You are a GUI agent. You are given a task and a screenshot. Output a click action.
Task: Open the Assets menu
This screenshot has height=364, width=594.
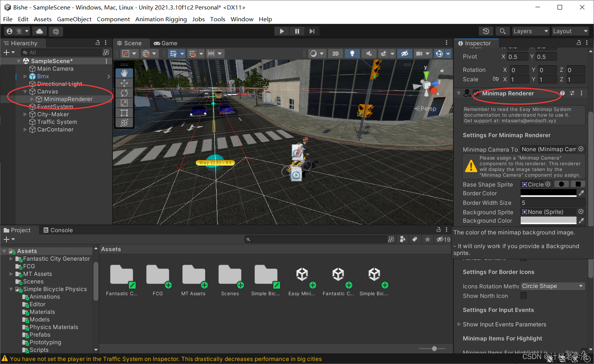43,19
